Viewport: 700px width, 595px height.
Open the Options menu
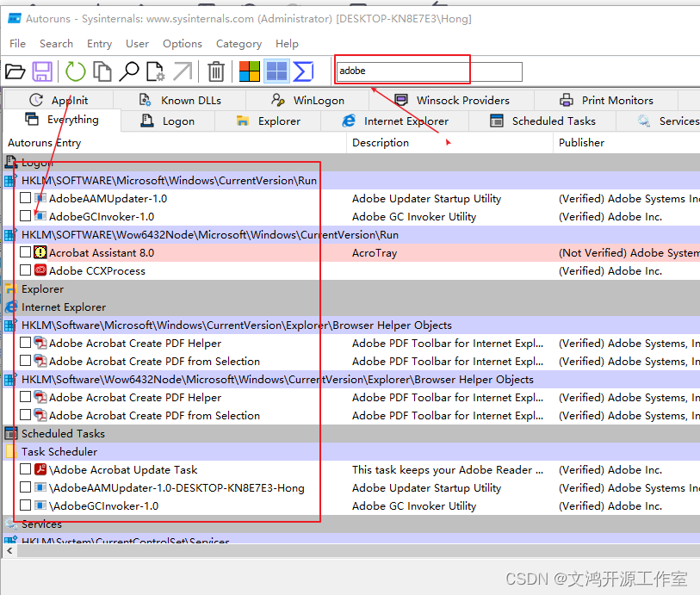pos(183,44)
